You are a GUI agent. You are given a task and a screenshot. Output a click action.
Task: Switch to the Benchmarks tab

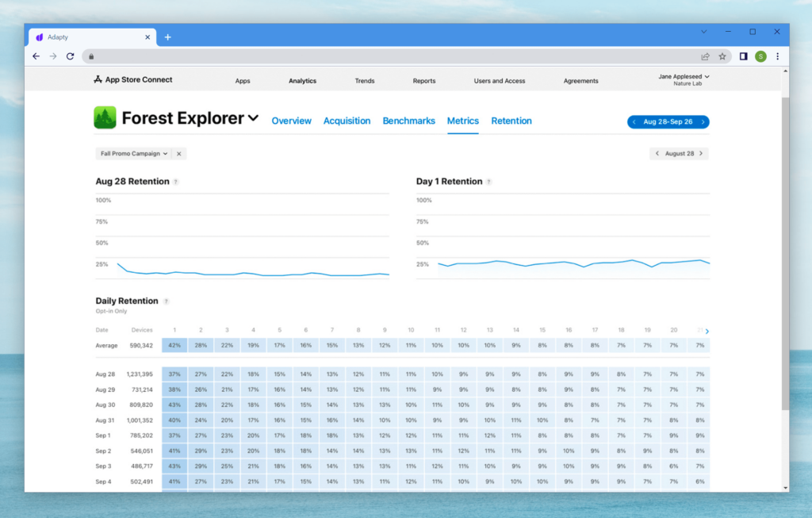(408, 121)
